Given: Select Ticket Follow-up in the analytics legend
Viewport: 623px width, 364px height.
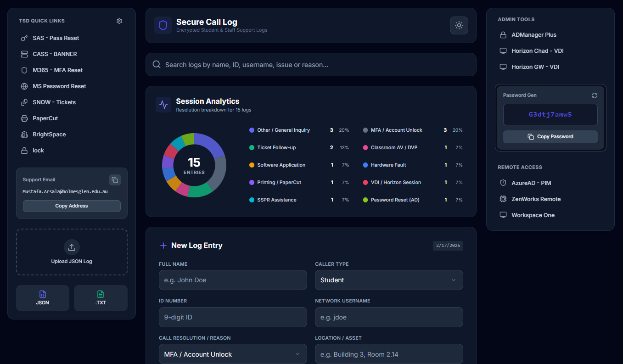Looking at the screenshot, I should (277, 147).
